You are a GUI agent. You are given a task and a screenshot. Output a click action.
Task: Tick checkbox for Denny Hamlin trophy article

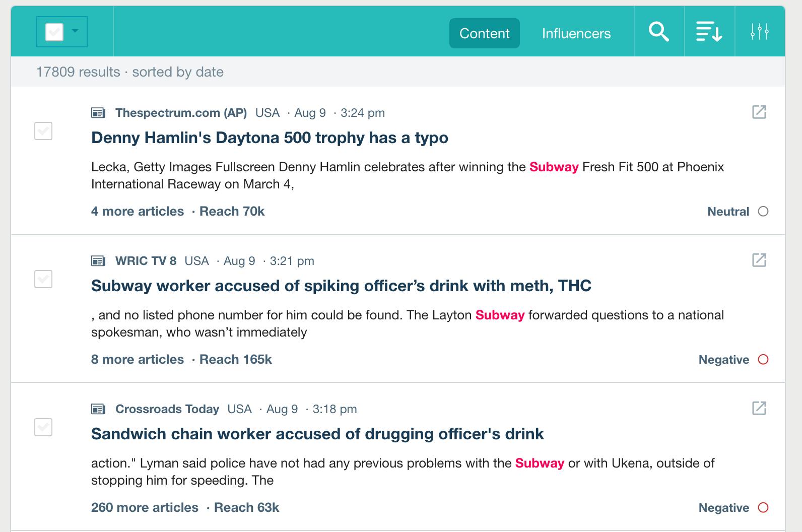point(43,131)
